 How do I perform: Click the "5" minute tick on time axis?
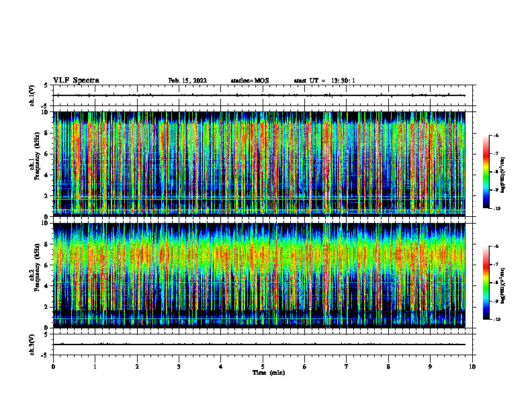coord(263,367)
